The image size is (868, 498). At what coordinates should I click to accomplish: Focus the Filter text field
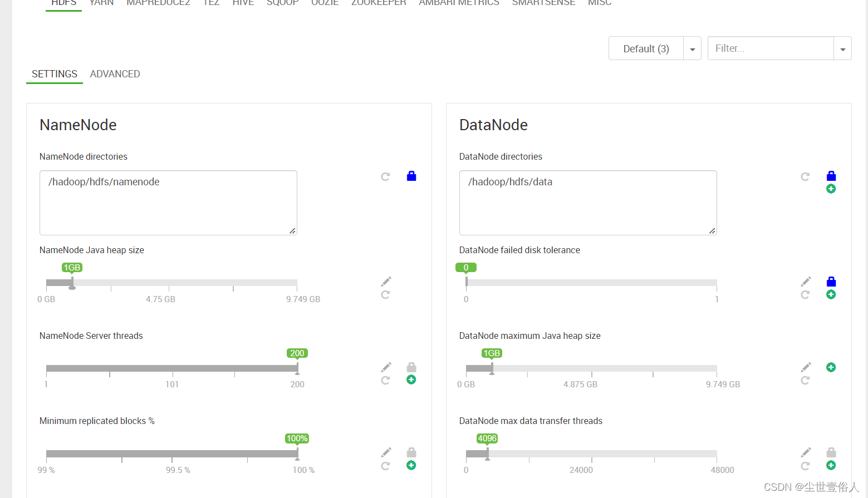click(771, 48)
